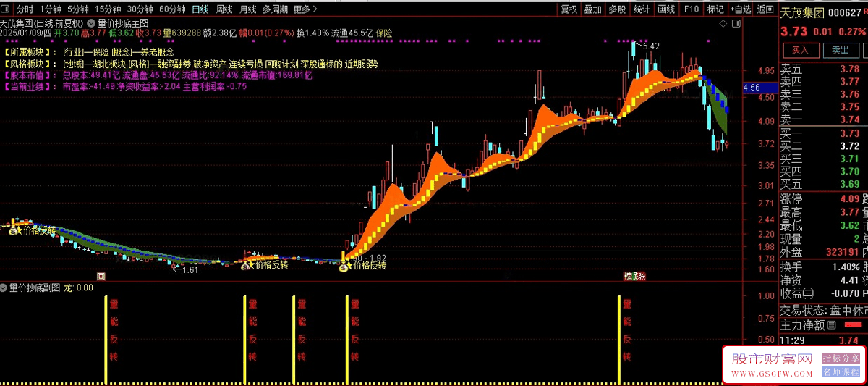Click the 卖一 price 3.74

point(849,119)
